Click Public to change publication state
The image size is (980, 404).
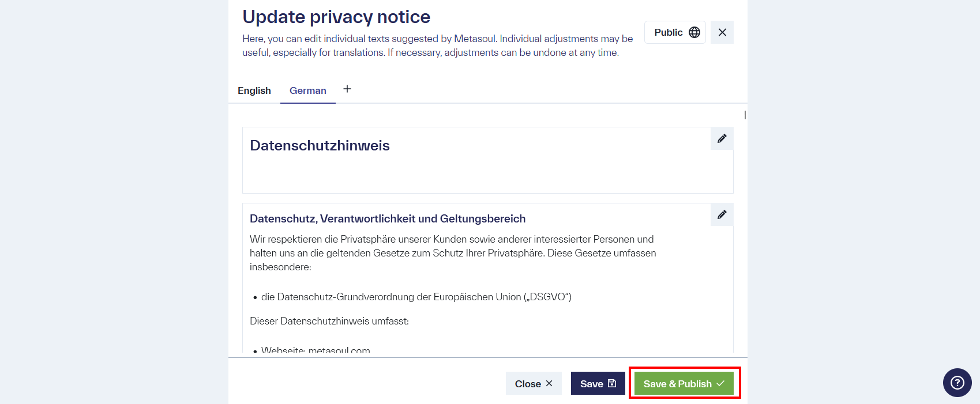(668, 32)
